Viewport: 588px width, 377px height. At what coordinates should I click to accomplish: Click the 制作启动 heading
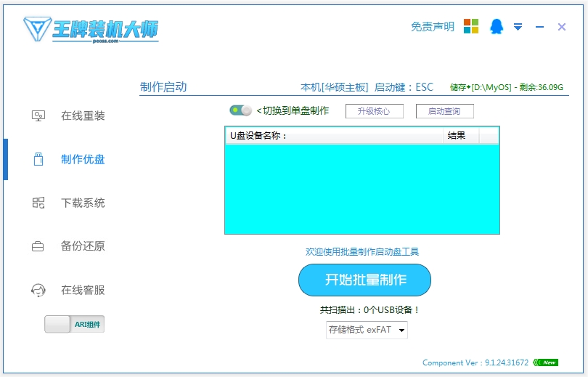pos(163,87)
